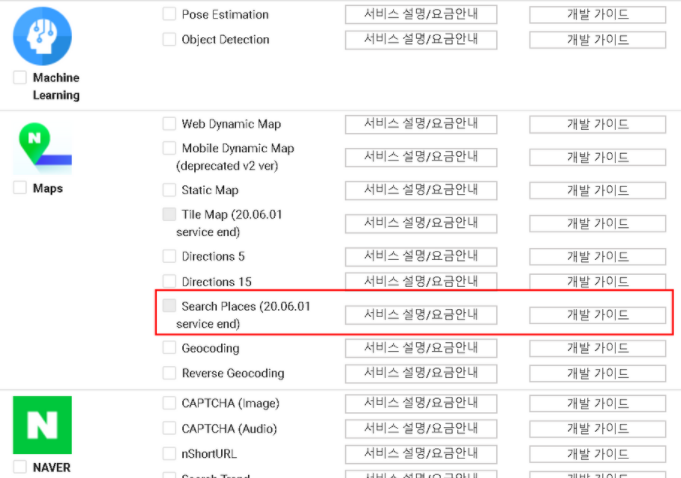Open service description for Pose Estimation
Viewport: 681px width, 478px height.
click(x=421, y=14)
